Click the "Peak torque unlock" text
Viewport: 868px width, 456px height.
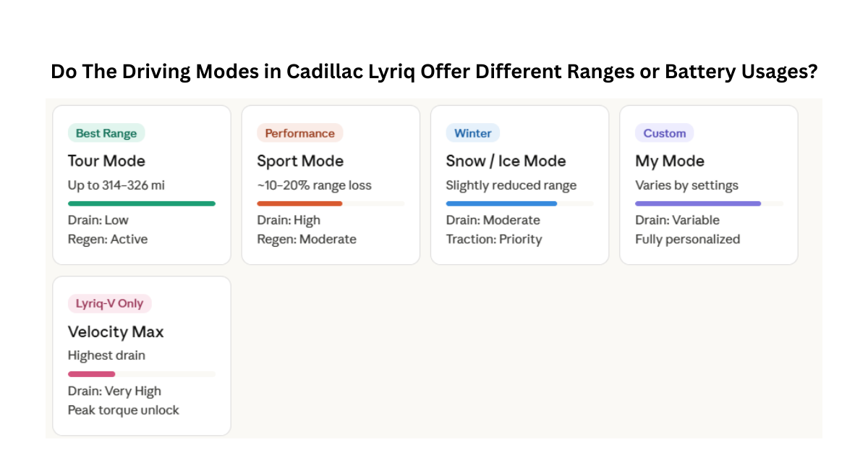pyautogui.click(x=124, y=410)
